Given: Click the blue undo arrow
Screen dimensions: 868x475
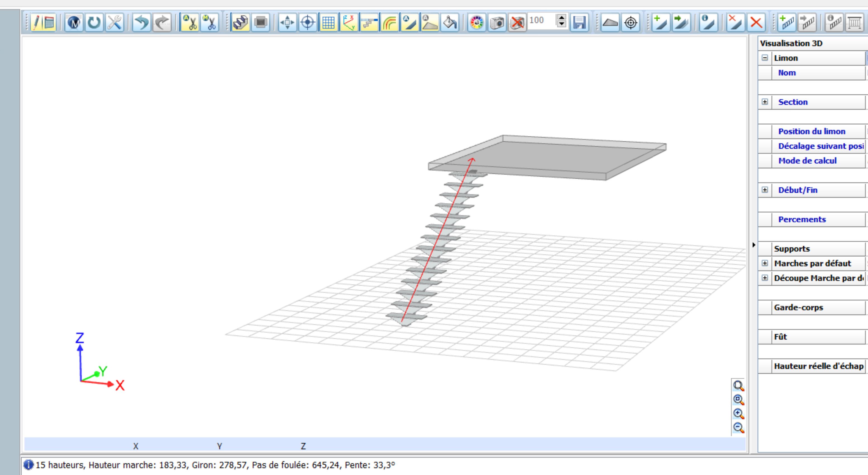Looking at the screenshot, I should pos(142,23).
